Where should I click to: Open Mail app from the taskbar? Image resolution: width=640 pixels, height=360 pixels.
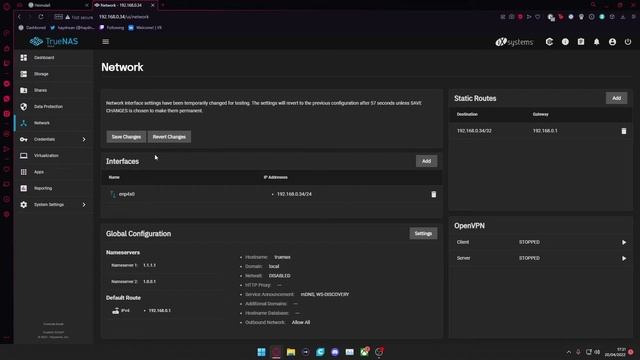click(x=349, y=352)
